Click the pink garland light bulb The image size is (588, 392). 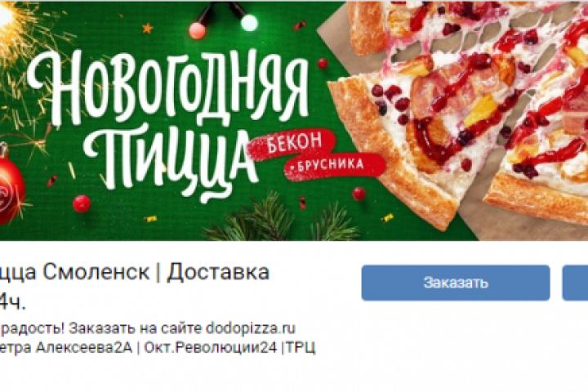click(x=198, y=30)
